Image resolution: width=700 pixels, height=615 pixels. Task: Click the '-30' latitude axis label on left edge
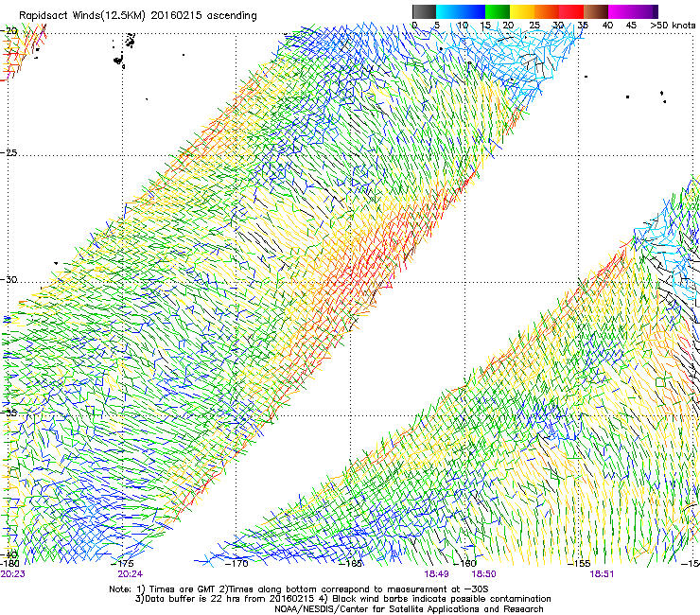(9, 280)
